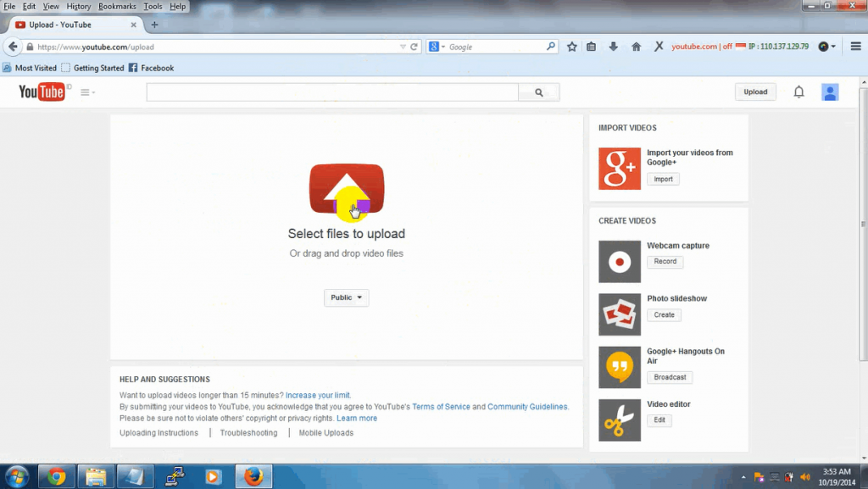Screen dimensions: 868x489
Task: Open the Firefox menu panel dropdown
Action: click(x=858, y=47)
